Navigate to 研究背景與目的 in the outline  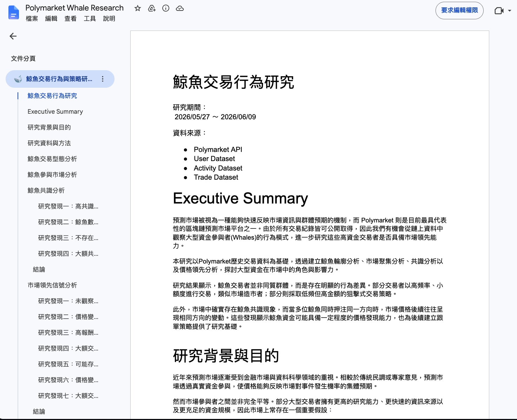coord(49,127)
